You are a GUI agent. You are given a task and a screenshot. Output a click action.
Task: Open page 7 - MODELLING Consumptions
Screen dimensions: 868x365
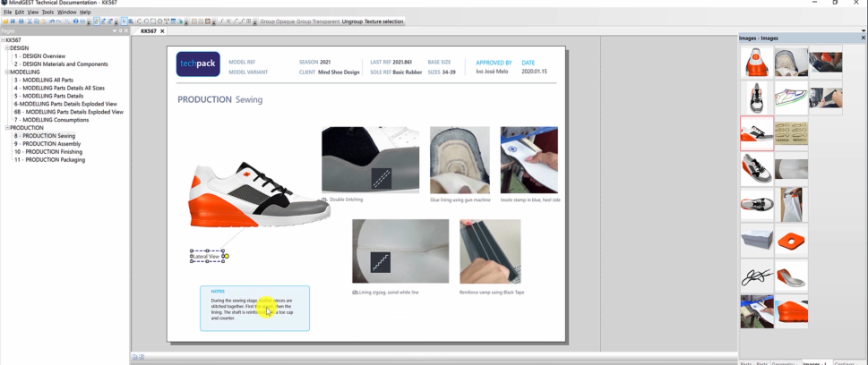51,120
